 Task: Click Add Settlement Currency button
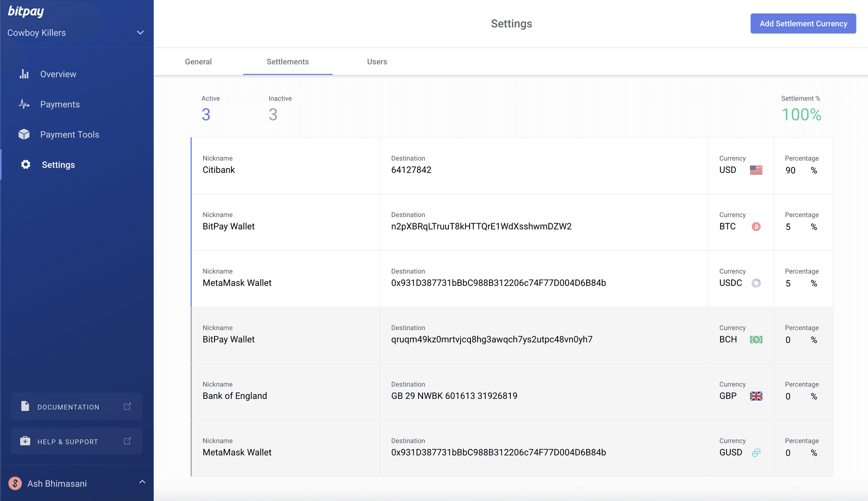(803, 23)
